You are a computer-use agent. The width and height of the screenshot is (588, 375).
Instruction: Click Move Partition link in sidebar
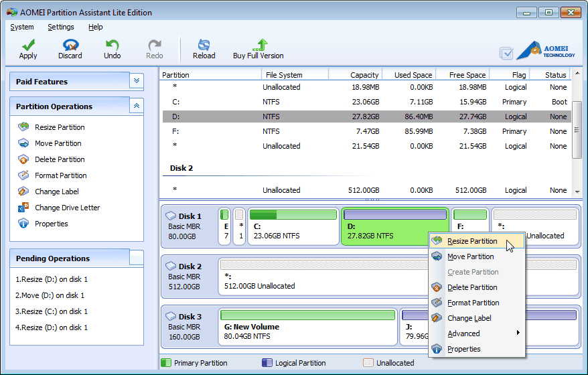click(58, 143)
